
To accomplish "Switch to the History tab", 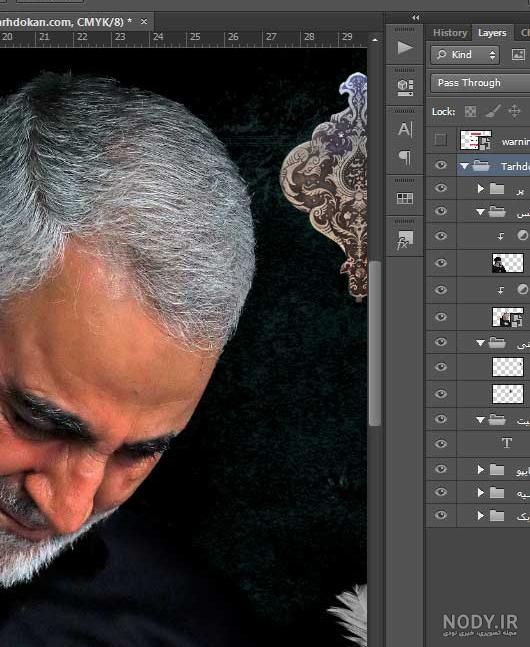I will pos(450,33).
